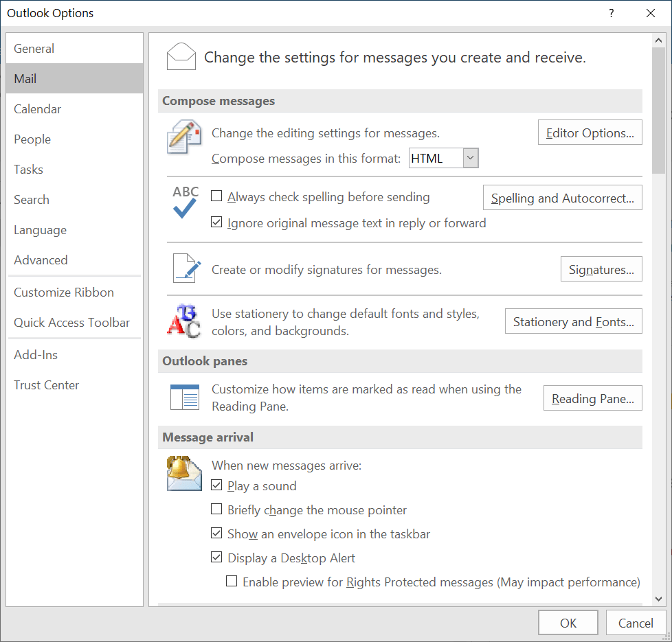The height and width of the screenshot is (642, 672).
Task: Click the scrollbar down arrow
Action: [658, 599]
